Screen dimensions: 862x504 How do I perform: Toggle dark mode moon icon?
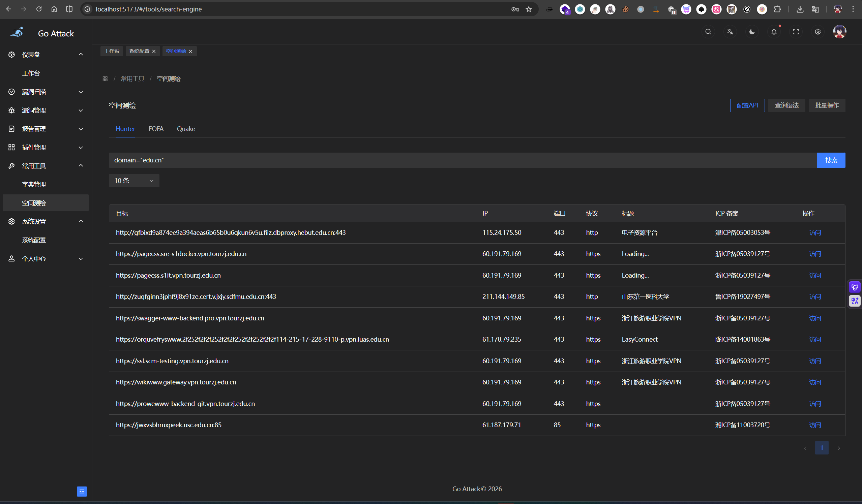[x=752, y=32]
